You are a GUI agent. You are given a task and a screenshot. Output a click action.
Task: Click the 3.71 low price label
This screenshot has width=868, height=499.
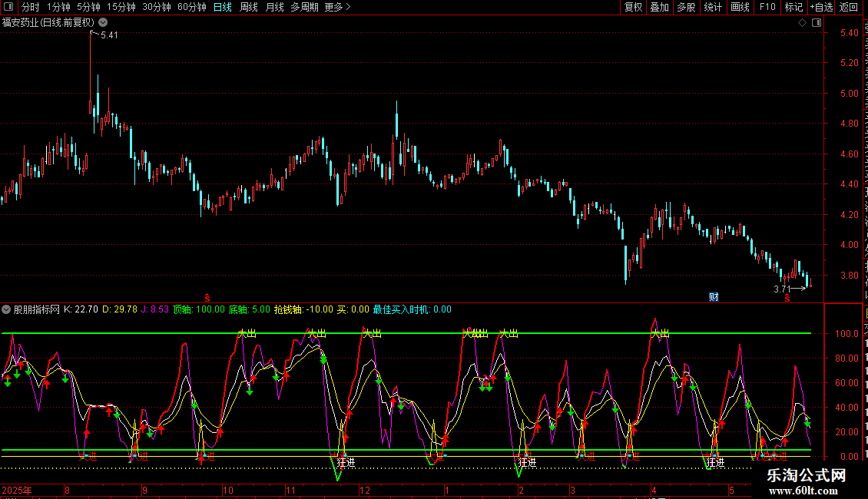click(782, 289)
